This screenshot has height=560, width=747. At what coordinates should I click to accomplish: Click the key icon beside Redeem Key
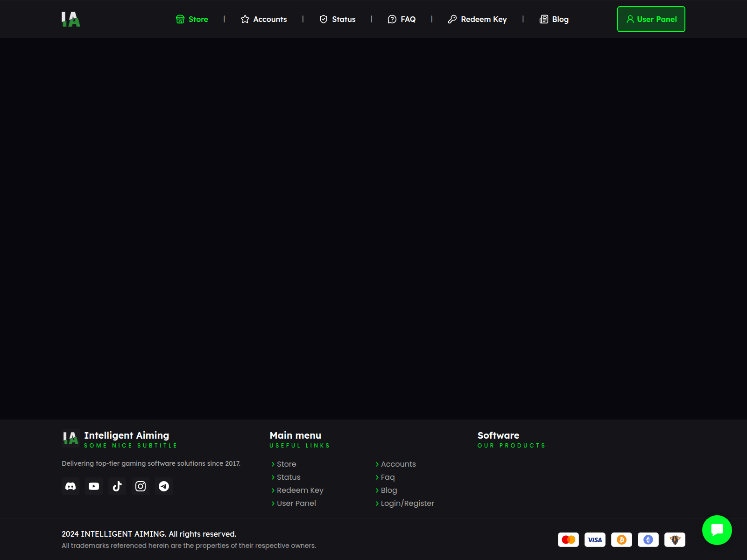pyautogui.click(x=452, y=19)
